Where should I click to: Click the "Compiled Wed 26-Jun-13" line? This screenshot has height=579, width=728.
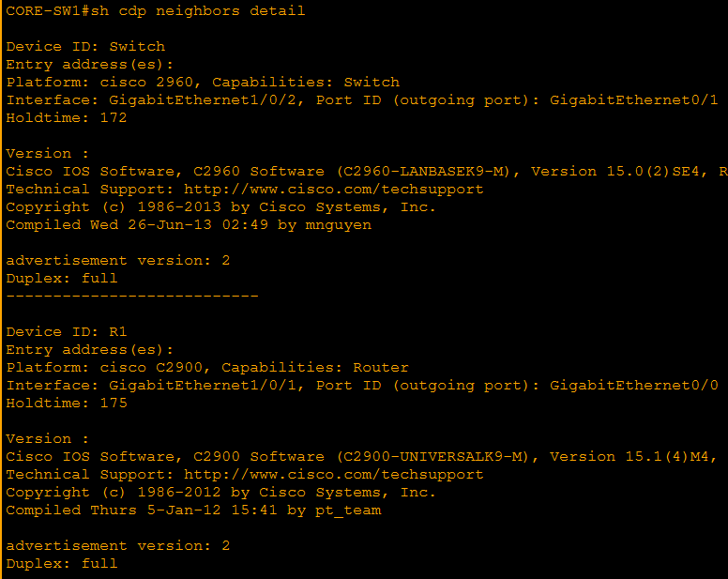tap(189, 224)
